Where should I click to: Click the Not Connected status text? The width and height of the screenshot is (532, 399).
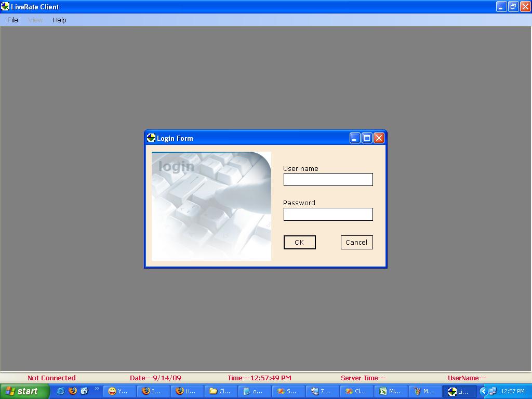tap(51, 378)
